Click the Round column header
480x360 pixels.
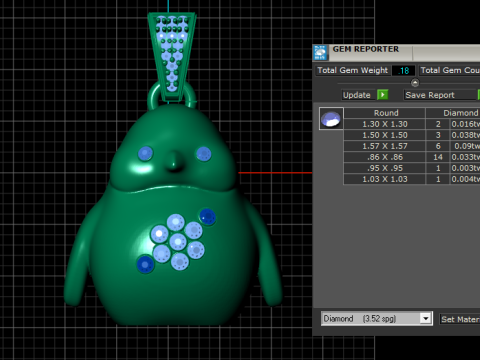[385, 113]
